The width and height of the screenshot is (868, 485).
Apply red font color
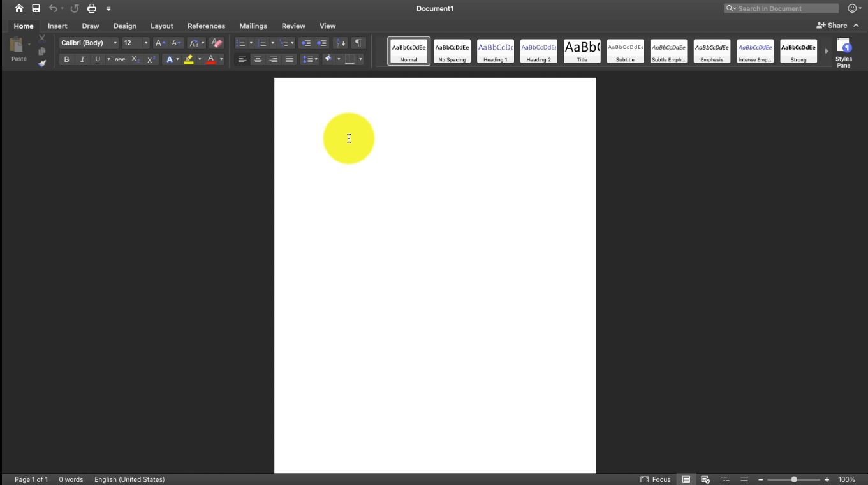click(211, 59)
